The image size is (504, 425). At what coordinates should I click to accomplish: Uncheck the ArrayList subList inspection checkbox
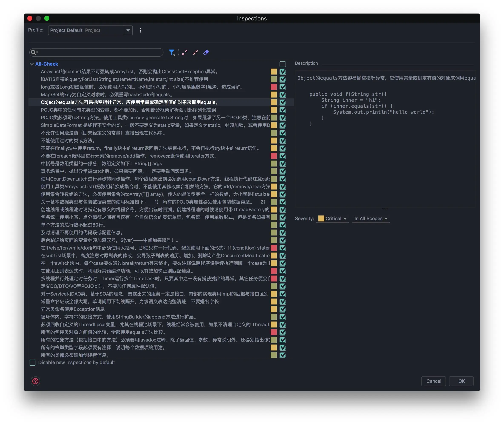(x=283, y=72)
